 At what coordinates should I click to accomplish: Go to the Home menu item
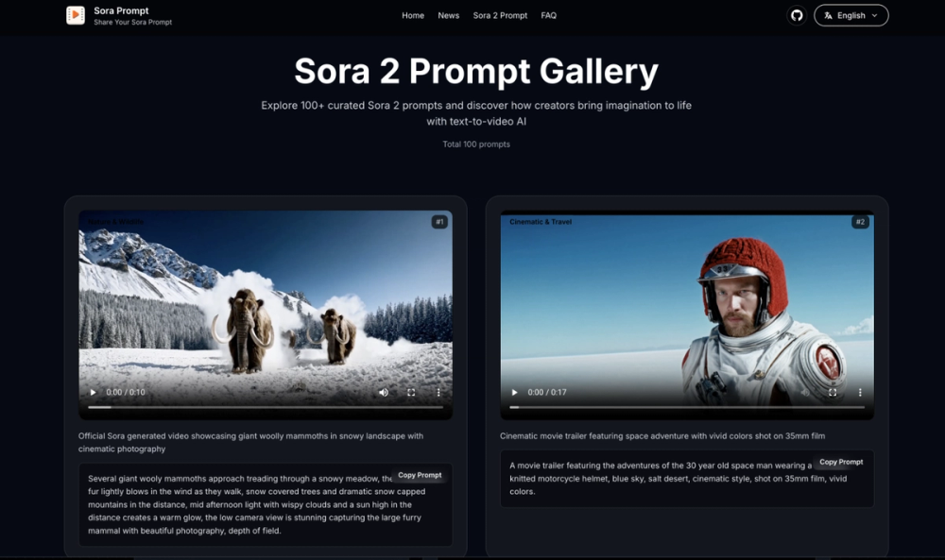point(413,16)
